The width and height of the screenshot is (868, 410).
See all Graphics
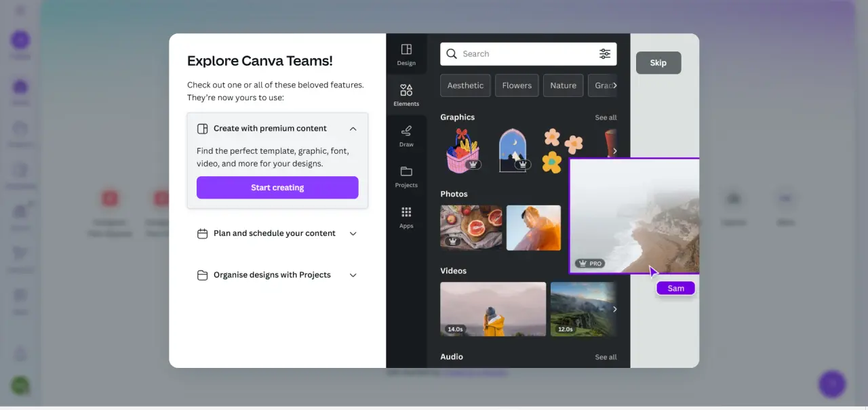click(x=606, y=117)
